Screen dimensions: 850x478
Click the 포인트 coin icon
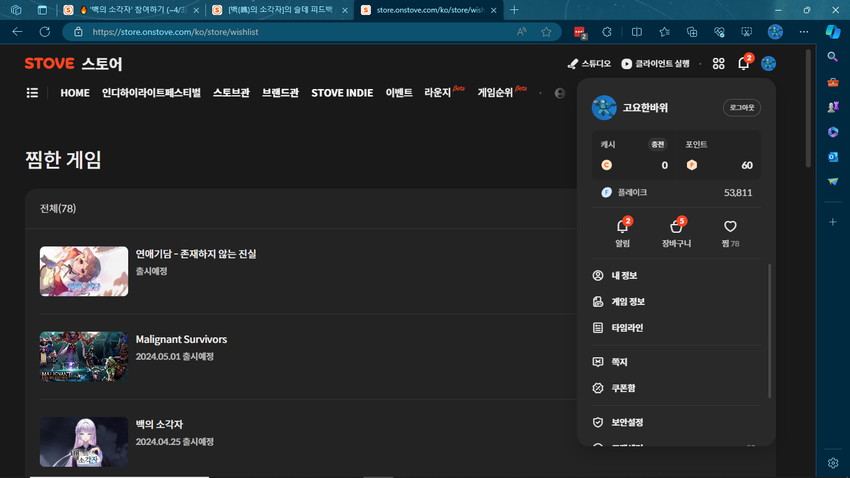692,165
